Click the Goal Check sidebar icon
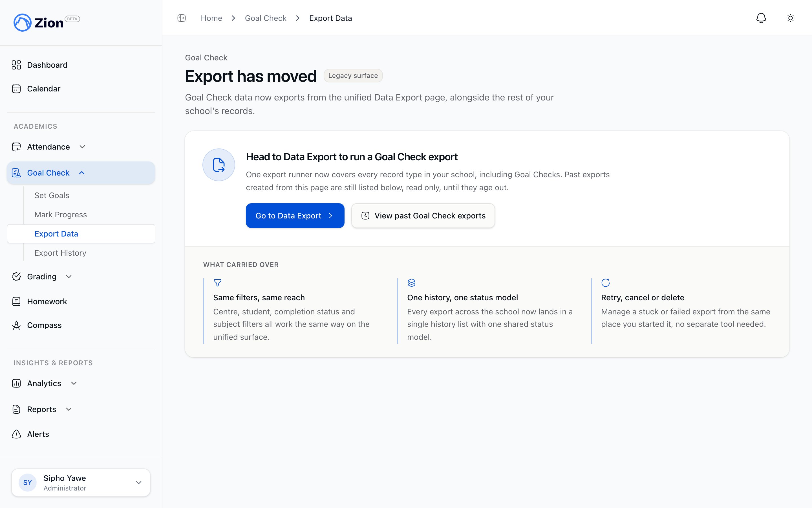 pyautogui.click(x=16, y=173)
